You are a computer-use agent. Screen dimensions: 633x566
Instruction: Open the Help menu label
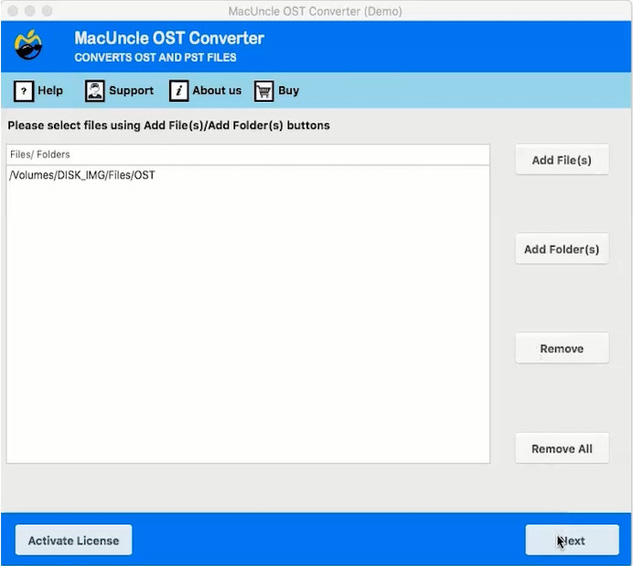click(50, 91)
